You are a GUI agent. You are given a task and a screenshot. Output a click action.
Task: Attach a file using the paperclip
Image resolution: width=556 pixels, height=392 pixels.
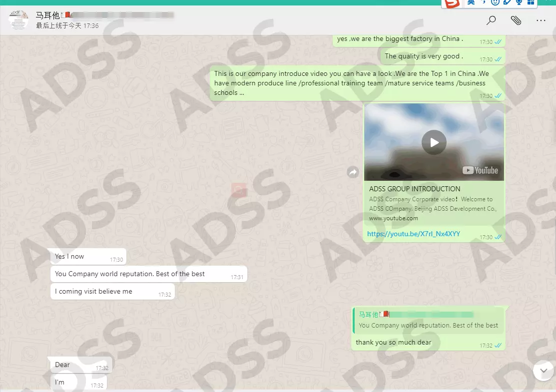pos(516,20)
